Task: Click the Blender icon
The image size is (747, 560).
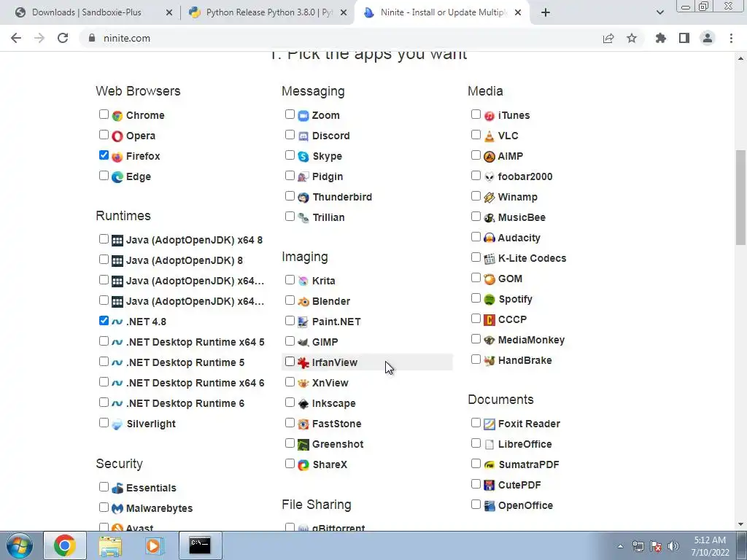Action: (x=303, y=302)
